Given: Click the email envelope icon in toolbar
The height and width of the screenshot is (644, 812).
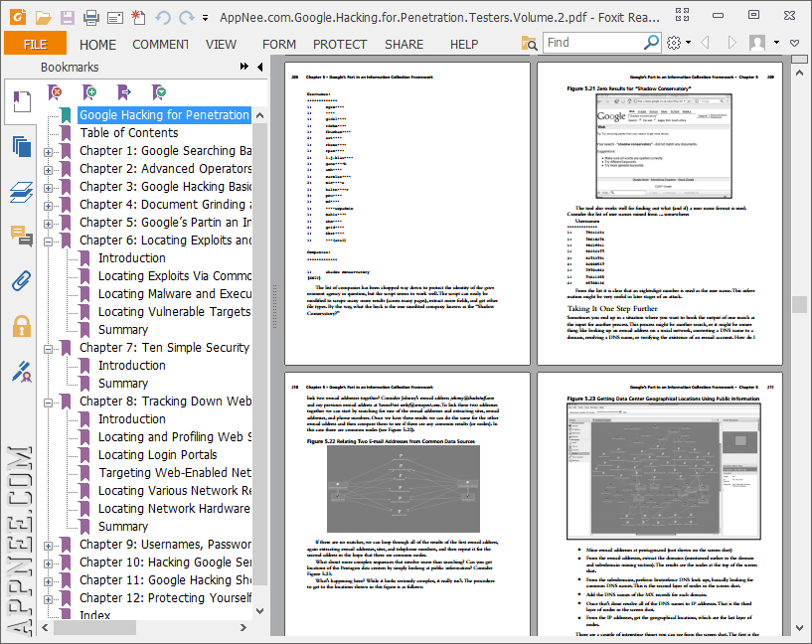Looking at the screenshot, I should (115, 18).
